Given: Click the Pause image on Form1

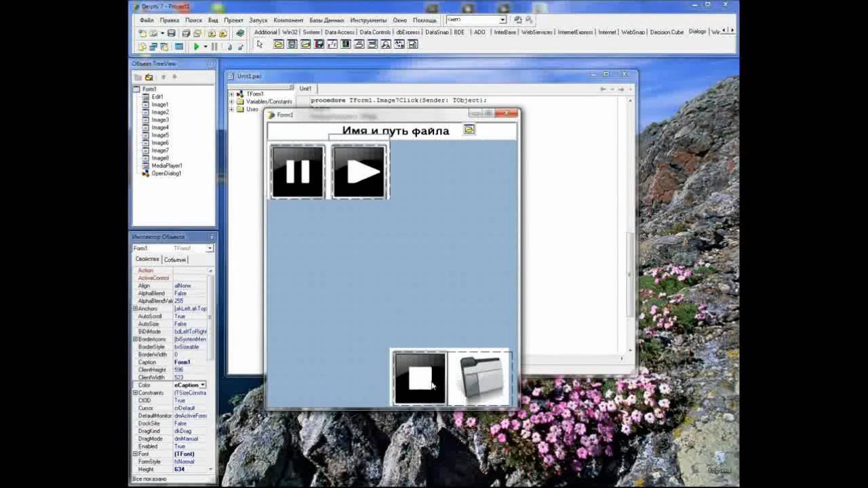Looking at the screenshot, I should (x=298, y=171).
